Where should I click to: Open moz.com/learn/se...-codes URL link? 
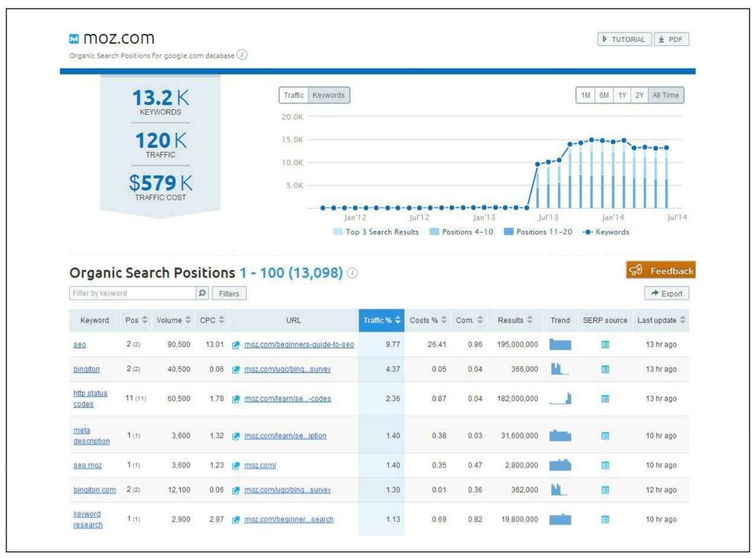click(x=288, y=399)
